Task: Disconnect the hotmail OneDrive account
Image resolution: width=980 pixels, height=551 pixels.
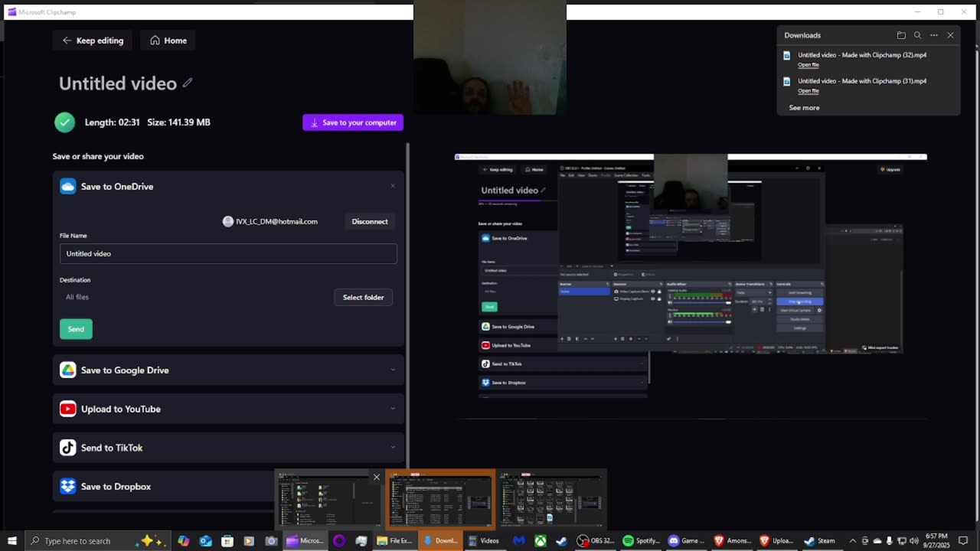Action: 370,221
